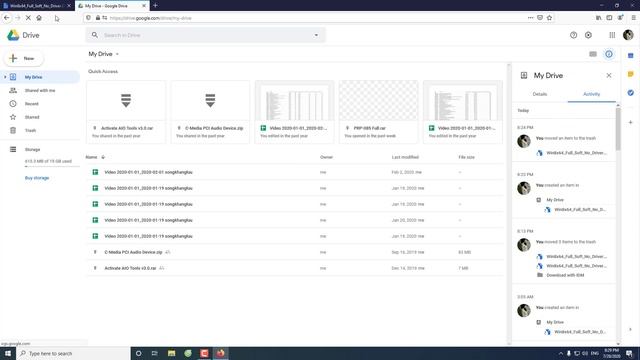Switch to the Details tab
Viewport: 640px width, 360px height.
click(540, 94)
